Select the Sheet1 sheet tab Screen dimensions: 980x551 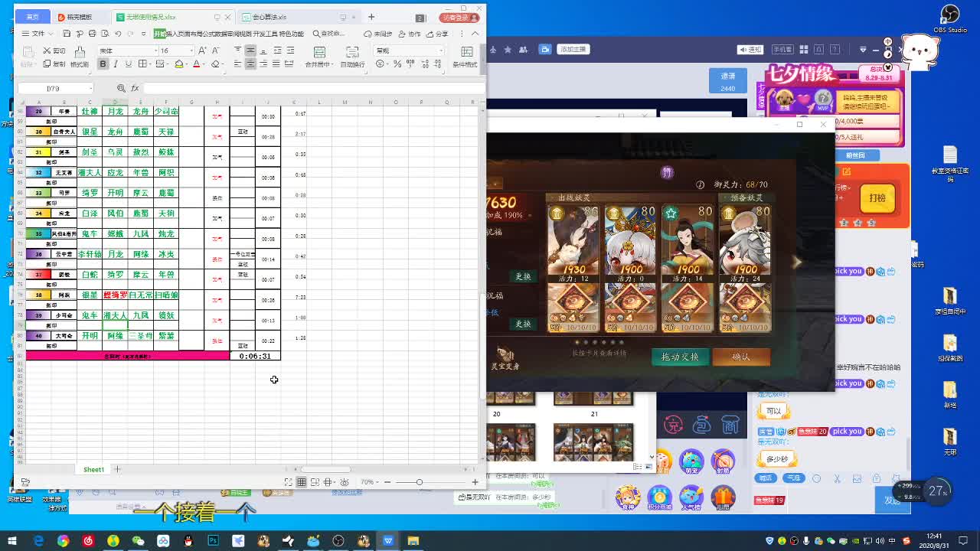tap(93, 469)
